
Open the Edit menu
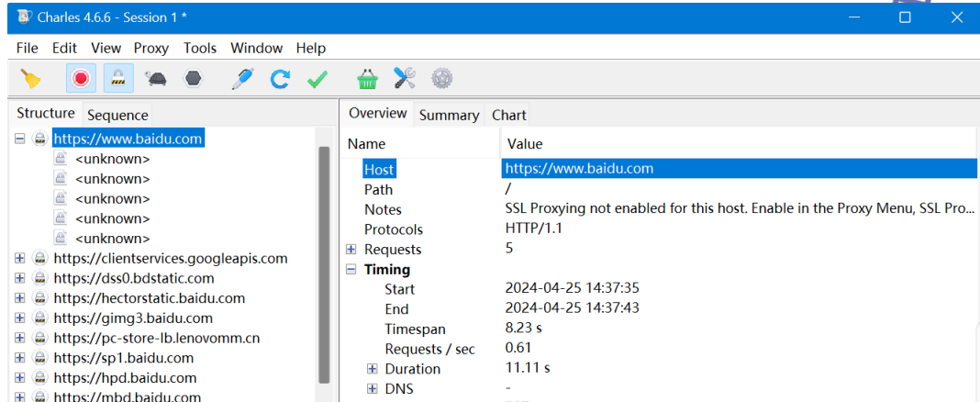[64, 48]
